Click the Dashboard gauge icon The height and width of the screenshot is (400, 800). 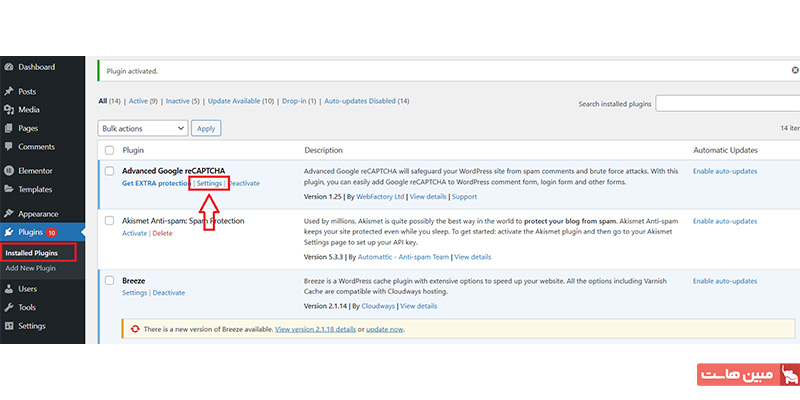pyautogui.click(x=8, y=67)
